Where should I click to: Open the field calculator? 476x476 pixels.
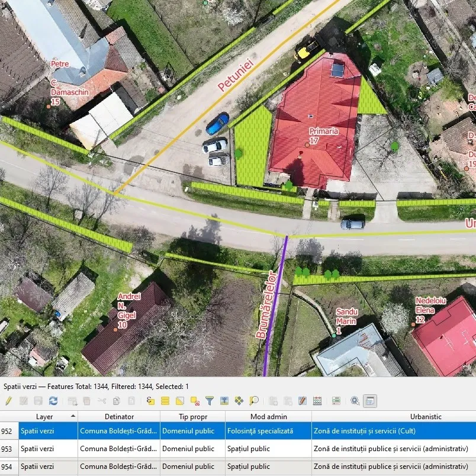point(317,400)
